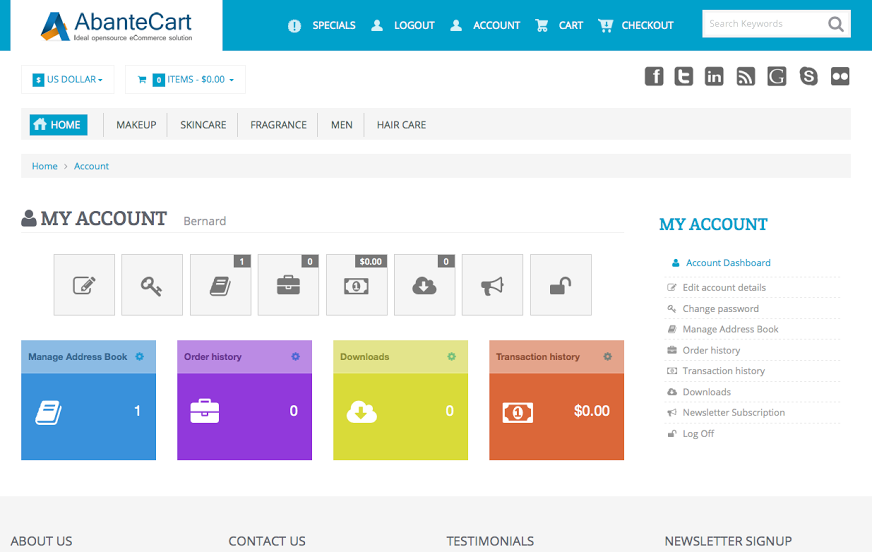The width and height of the screenshot is (872, 552).
Task: Click the Downloads card title
Action: pyautogui.click(x=365, y=357)
